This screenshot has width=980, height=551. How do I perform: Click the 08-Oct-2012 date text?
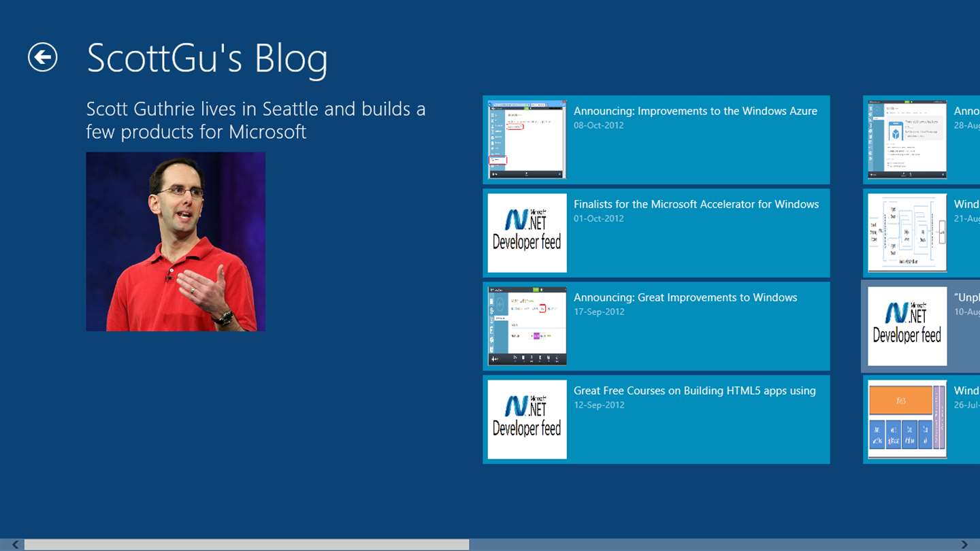(x=599, y=126)
